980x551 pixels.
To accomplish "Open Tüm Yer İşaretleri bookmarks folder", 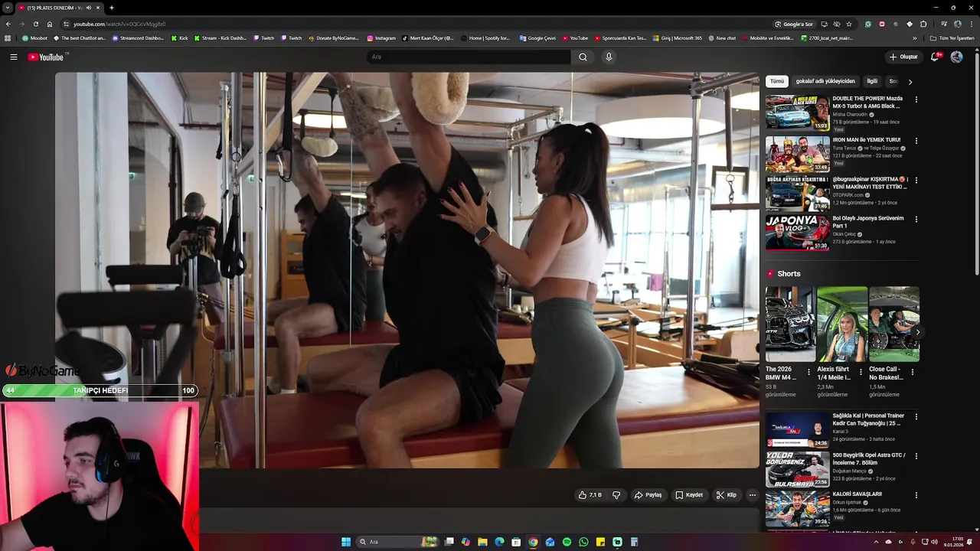I will (952, 37).
